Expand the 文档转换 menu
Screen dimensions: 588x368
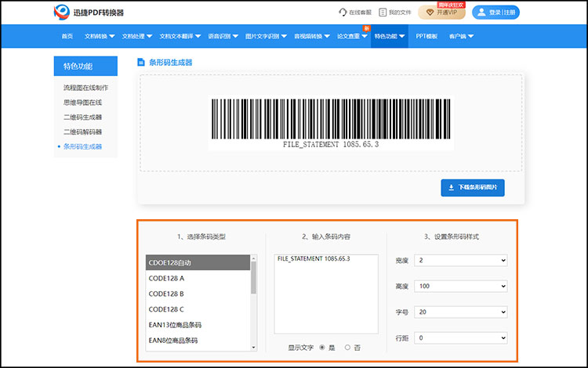(x=100, y=36)
